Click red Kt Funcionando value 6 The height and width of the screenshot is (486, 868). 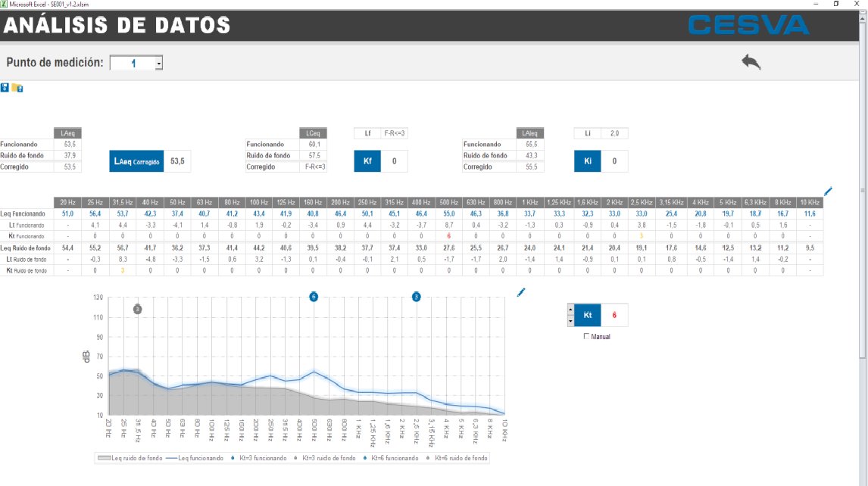(448, 235)
